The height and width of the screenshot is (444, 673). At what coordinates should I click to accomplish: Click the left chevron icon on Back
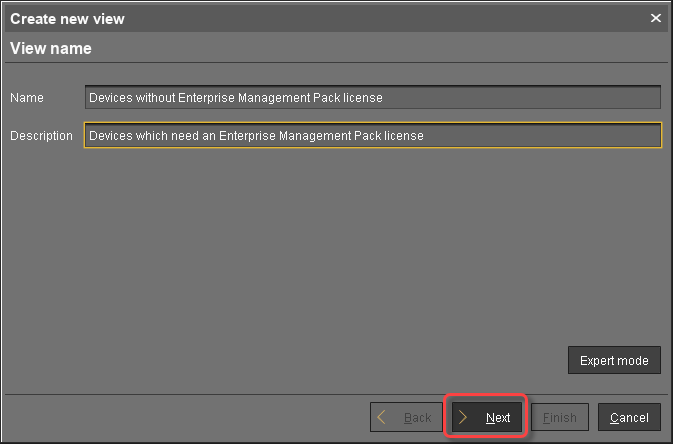pos(382,417)
